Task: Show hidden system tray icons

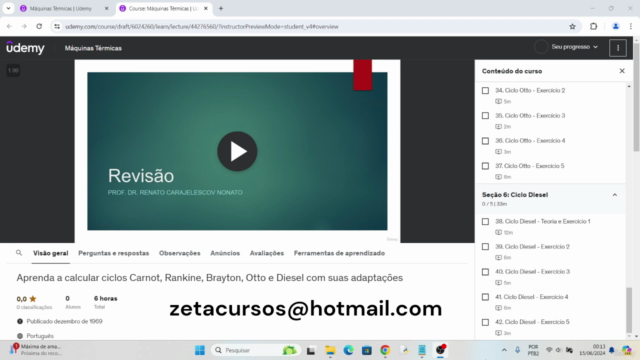Action: point(504,350)
